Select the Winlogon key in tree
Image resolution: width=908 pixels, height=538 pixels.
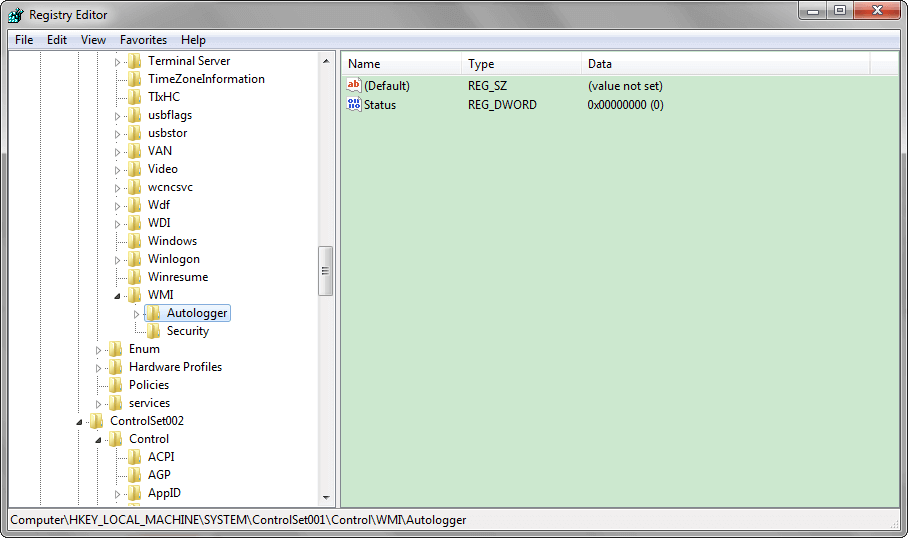(x=173, y=259)
